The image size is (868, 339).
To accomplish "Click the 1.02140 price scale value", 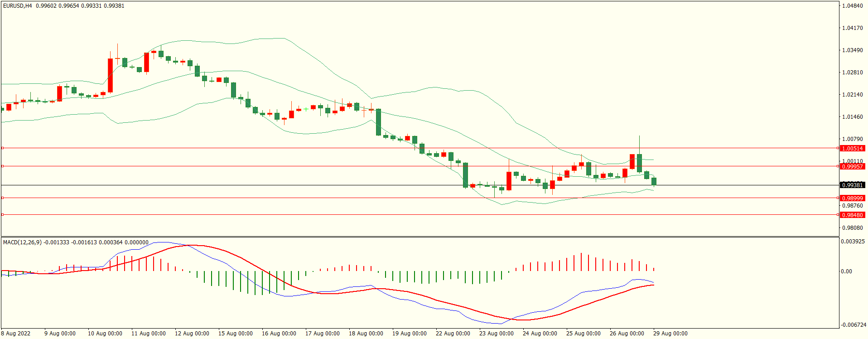I will [x=852, y=95].
